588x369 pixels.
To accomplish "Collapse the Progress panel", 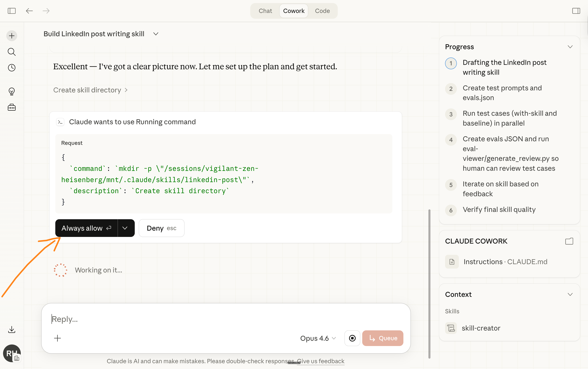I will point(570,47).
